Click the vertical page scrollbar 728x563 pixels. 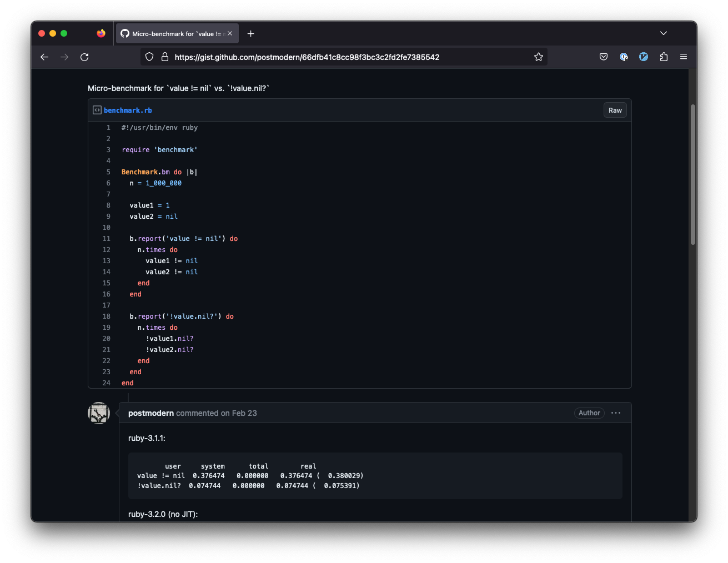(x=692, y=174)
